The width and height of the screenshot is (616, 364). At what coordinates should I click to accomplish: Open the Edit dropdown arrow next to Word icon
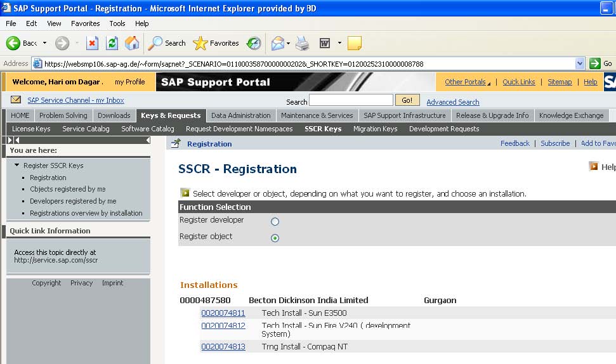point(339,43)
